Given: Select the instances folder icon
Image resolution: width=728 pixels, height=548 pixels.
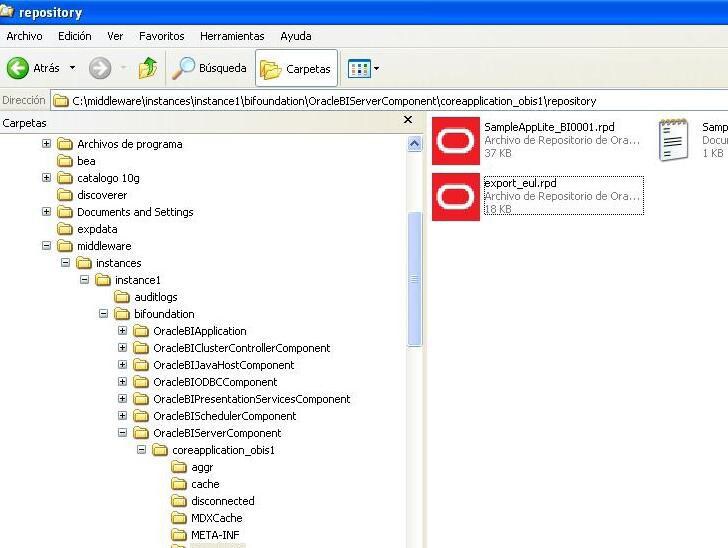Looking at the screenshot, I should (x=84, y=263).
